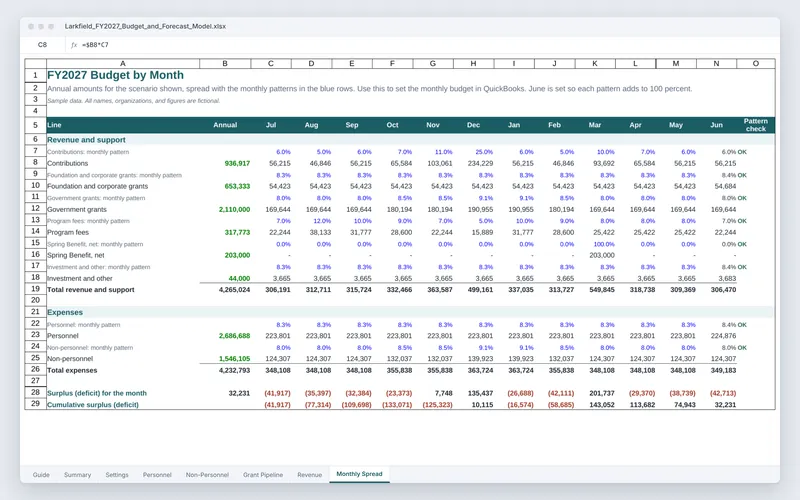The width and height of the screenshot is (800, 500).
Task: Click December total revenue cell 499,161
Action: tap(480, 289)
